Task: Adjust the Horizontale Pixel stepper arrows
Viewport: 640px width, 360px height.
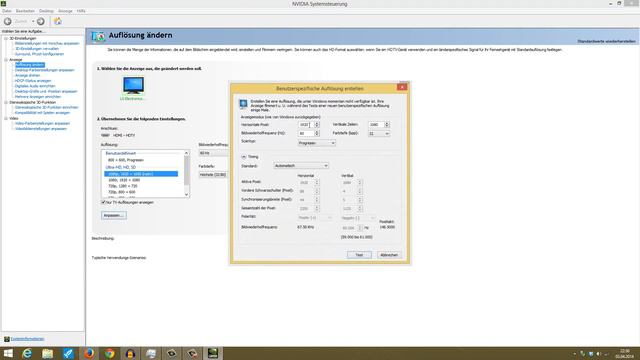Action: pyautogui.click(x=317, y=124)
